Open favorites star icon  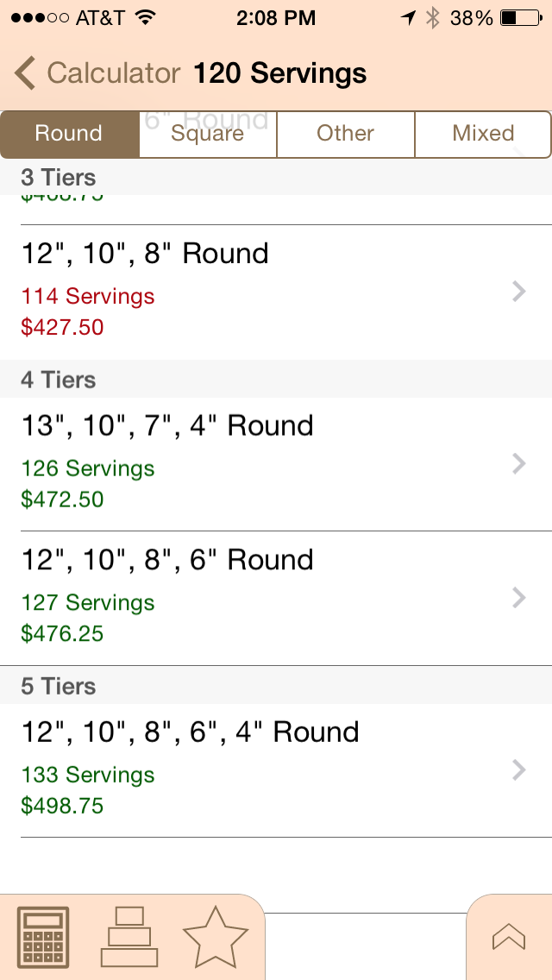pos(216,937)
